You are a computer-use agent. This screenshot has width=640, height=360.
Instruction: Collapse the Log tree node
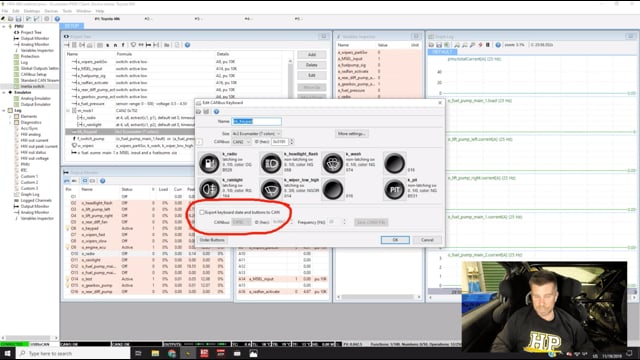[x=4, y=110]
